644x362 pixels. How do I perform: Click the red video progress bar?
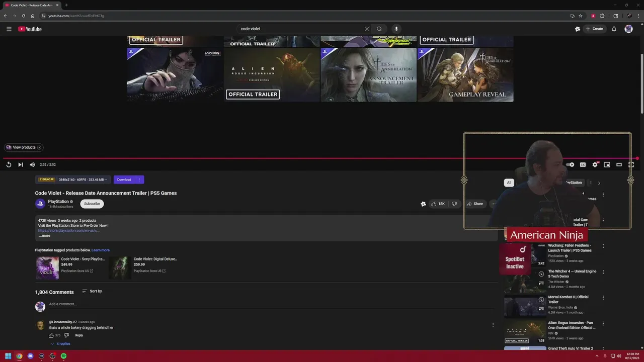click(320, 158)
